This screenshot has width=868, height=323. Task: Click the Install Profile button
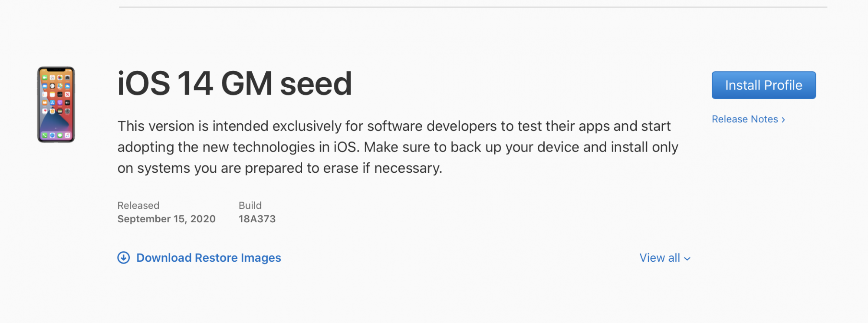click(763, 85)
